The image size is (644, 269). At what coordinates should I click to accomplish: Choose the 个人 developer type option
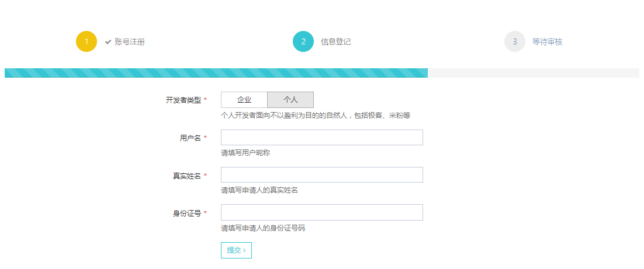[290, 100]
